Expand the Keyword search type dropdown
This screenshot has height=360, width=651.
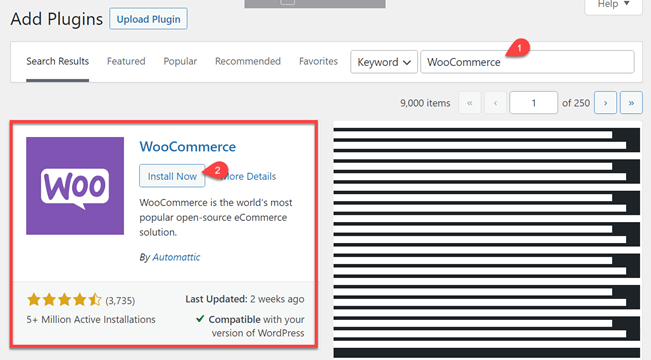[x=384, y=62]
